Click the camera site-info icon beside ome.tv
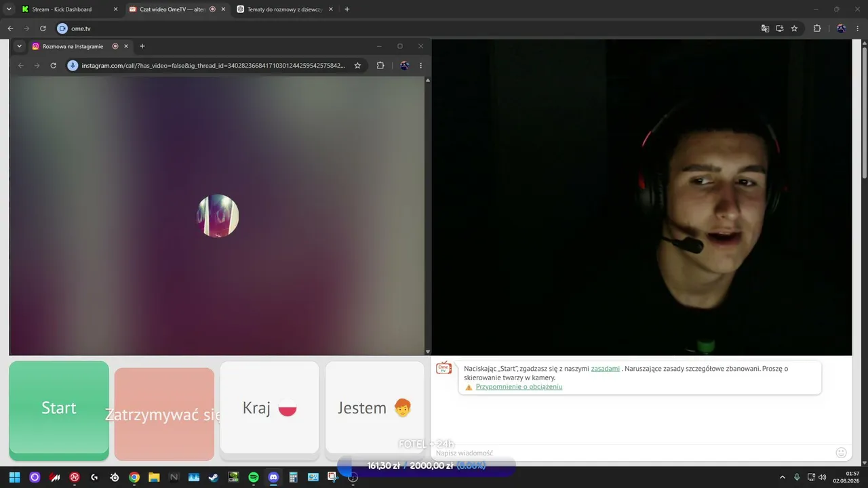Image resolution: width=868 pixels, height=488 pixels. click(x=62, y=28)
